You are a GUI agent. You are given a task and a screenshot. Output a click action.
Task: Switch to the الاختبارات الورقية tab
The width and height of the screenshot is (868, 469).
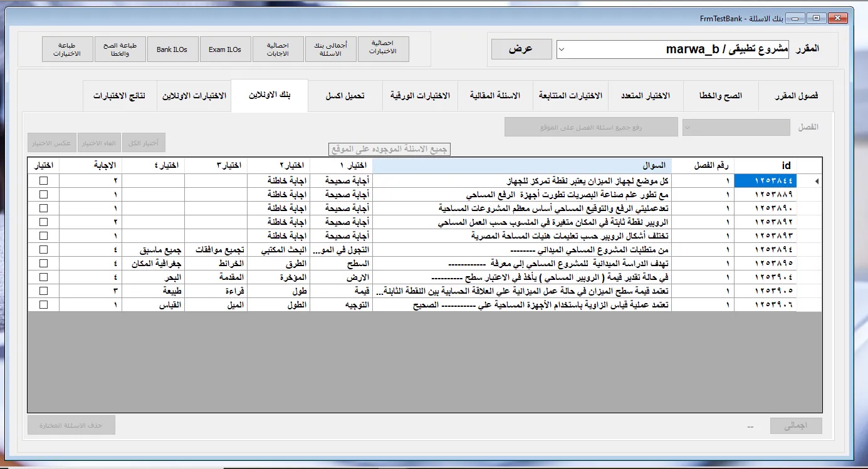tap(420, 96)
